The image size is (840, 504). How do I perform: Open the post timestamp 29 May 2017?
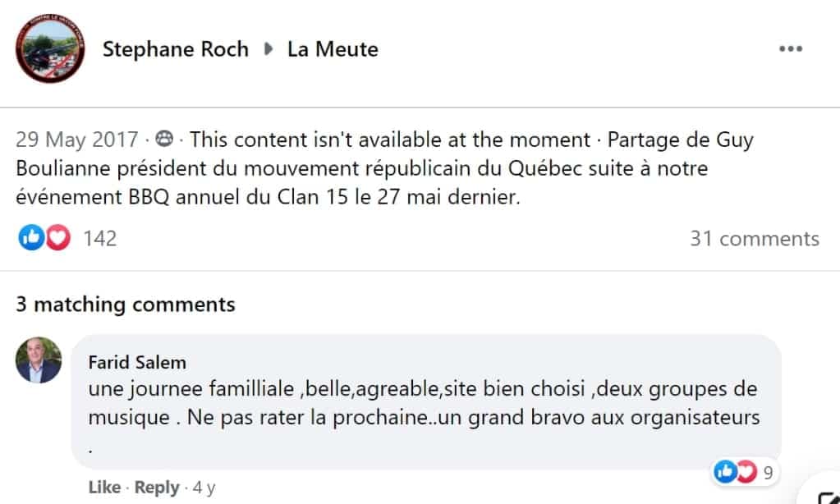tap(76, 140)
